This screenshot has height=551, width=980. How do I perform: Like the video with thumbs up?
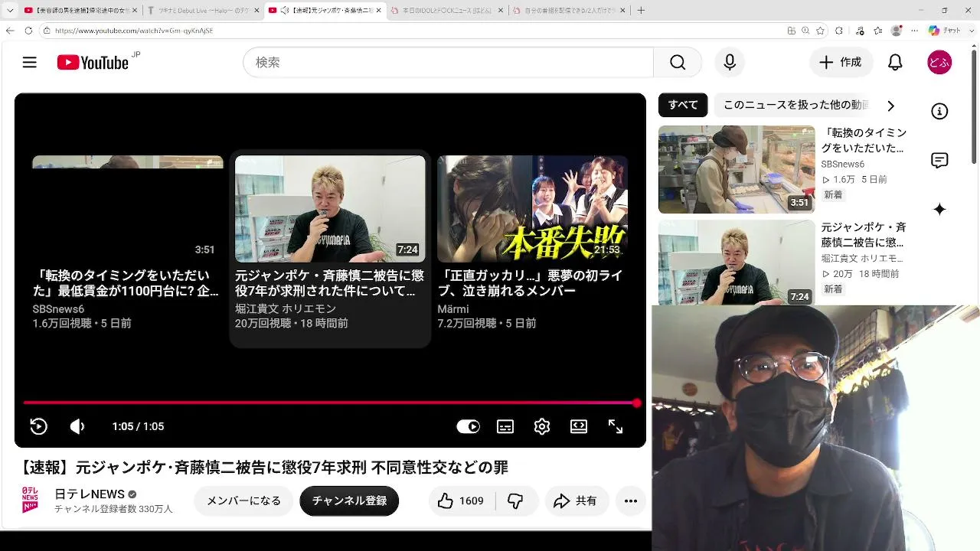pos(461,500)
